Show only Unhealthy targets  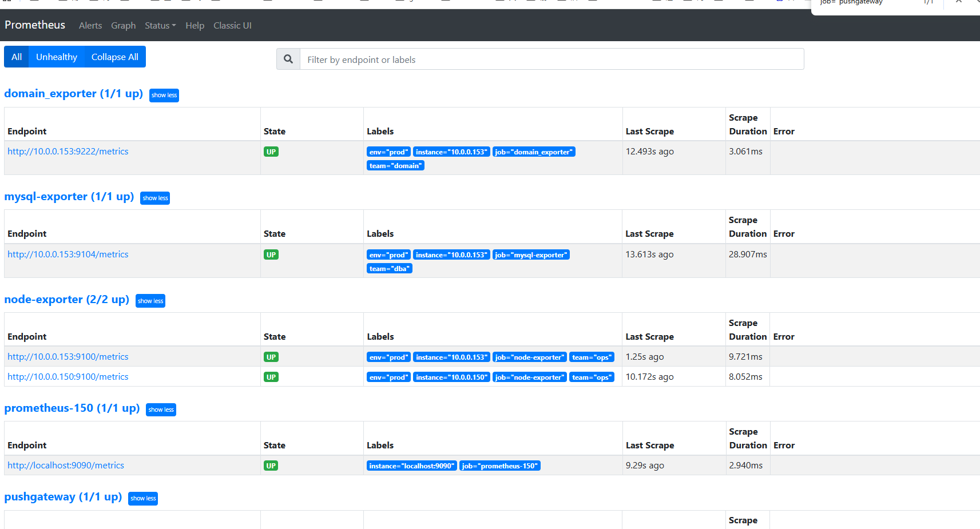point(57,57)
